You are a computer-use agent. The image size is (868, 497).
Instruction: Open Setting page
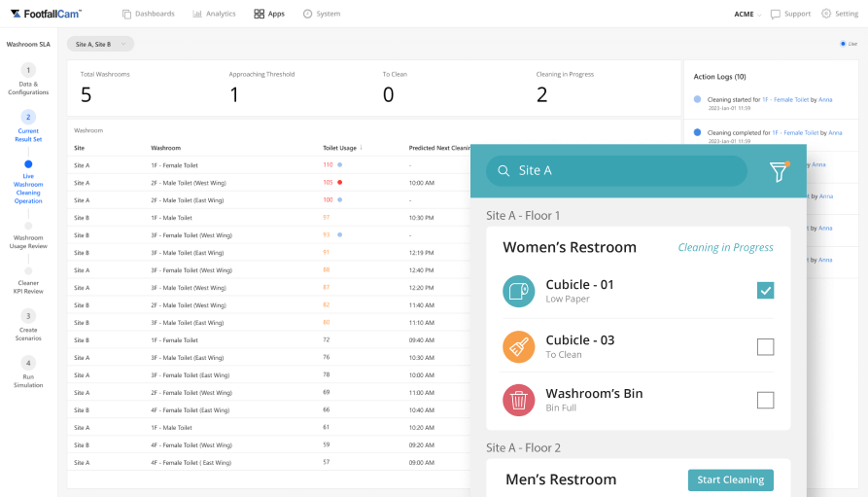click(x=840, y=14)
